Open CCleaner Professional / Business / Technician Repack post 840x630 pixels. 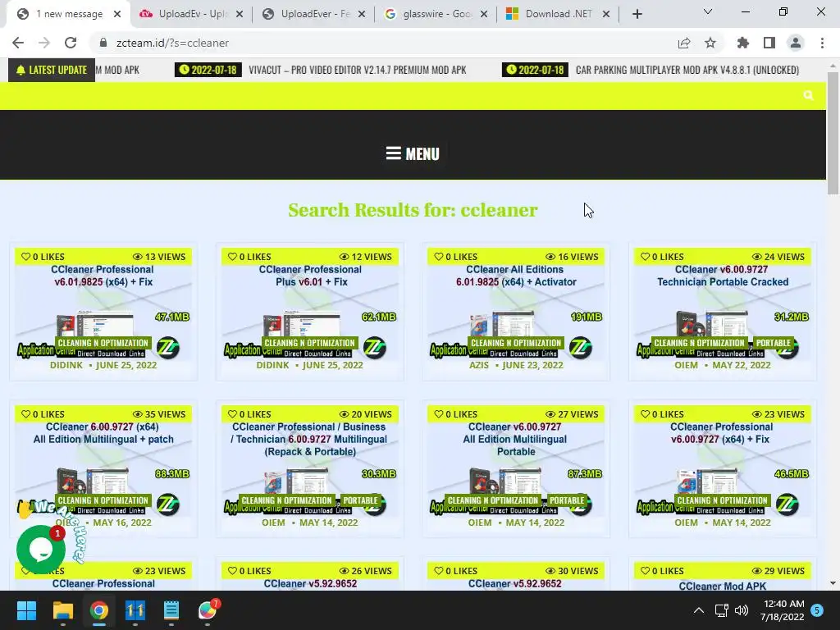click(309, 439)
